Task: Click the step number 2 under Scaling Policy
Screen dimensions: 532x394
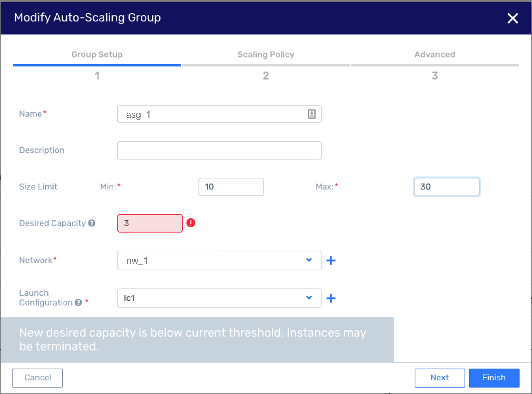Action: coord(266,76)
